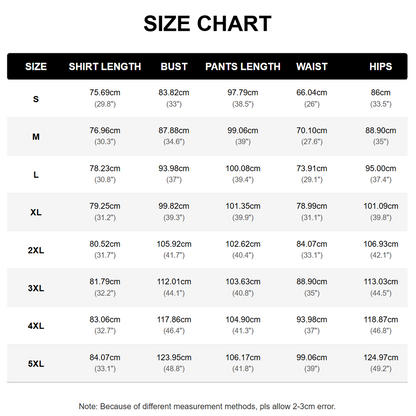This screenshot has height=416, width=416.
Task: Select the HIPS column header
Action: (x=381, y=67)
